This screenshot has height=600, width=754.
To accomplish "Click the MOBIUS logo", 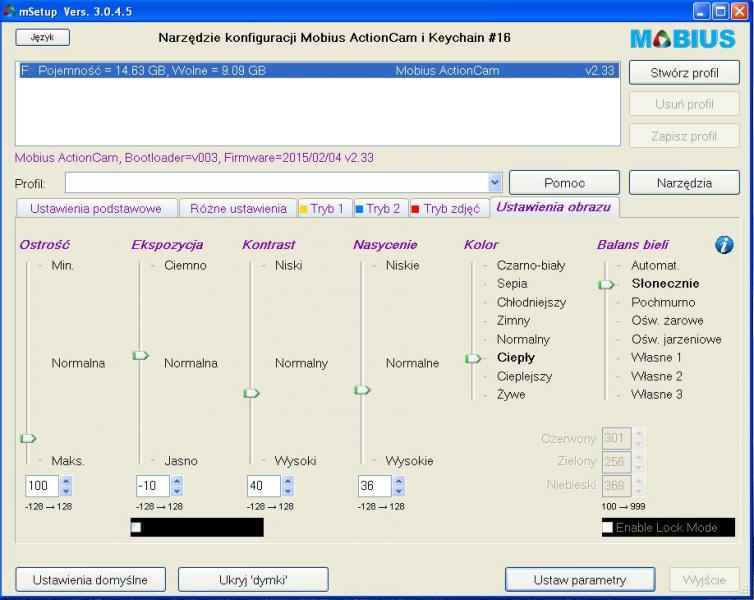I will 682,39.
